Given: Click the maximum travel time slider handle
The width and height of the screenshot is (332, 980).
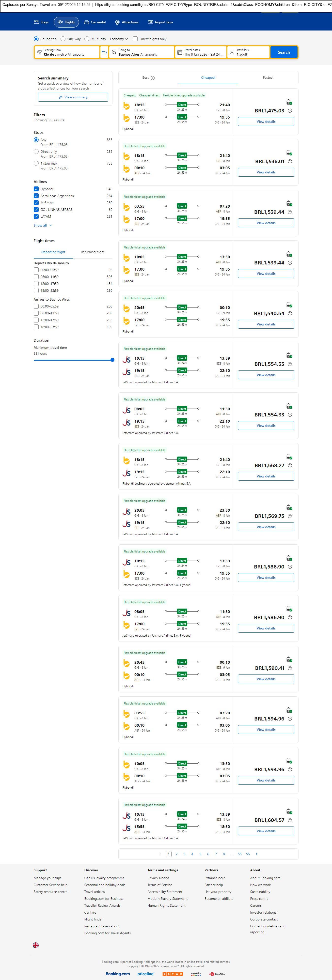Looking at the screenshot, I should click(x=112, y=360).
